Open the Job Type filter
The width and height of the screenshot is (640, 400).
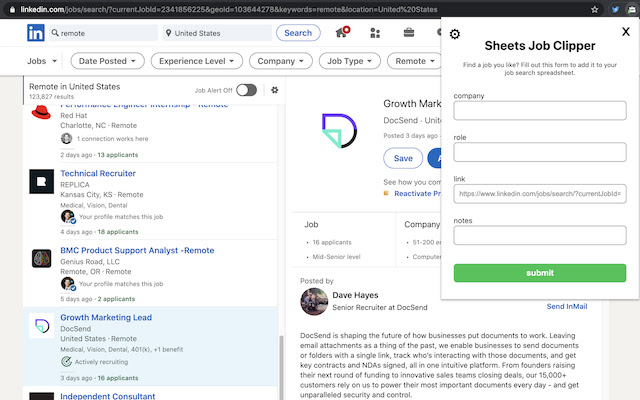350,61
